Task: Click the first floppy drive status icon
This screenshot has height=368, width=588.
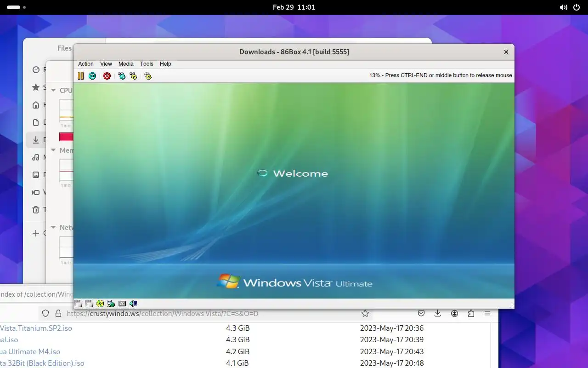Action: tap(78, 304)
